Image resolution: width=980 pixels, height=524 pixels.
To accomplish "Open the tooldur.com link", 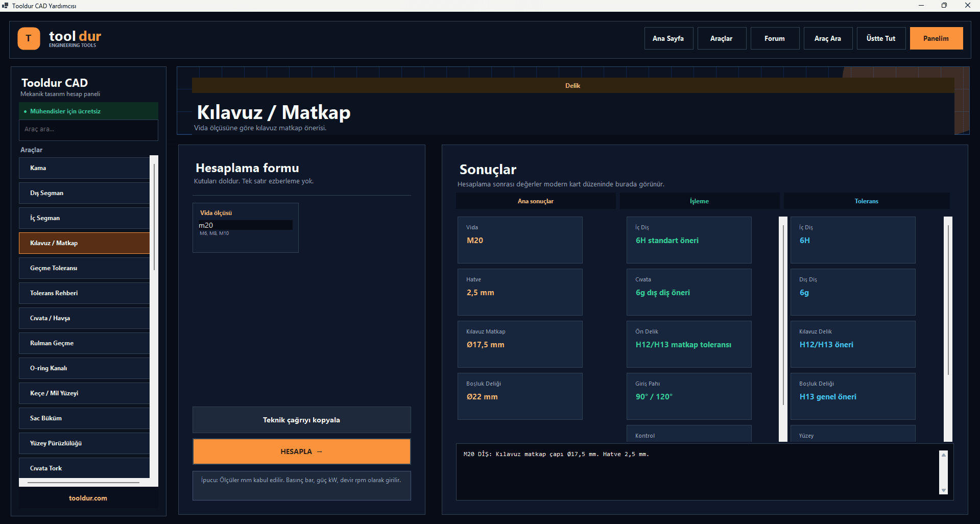I will pos(88,498).
